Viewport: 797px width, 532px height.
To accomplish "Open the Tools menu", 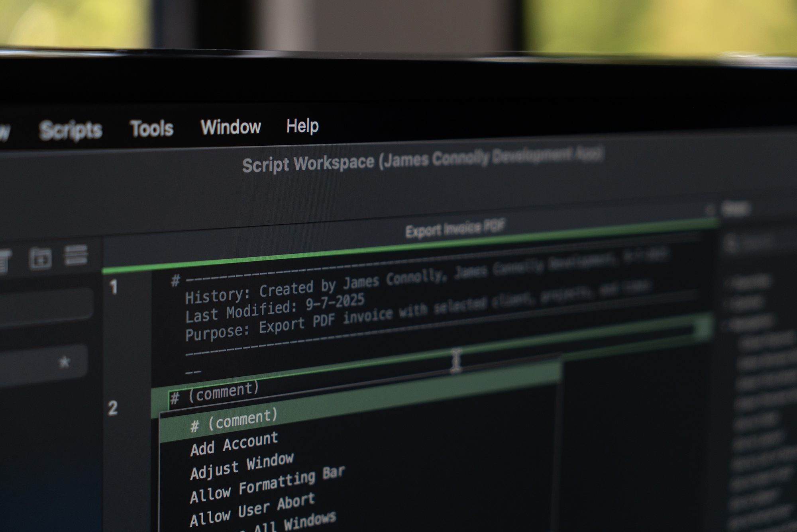I will click(152, 129).
